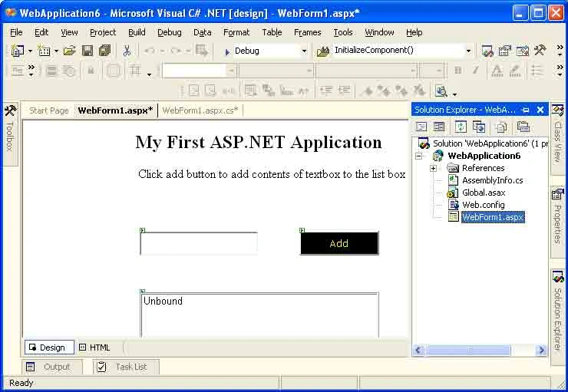The width and height of the screenshot is (568, 392).
Task: Open Solution Explorer from the main toolbar icon
Action: [x=487, y=51]
